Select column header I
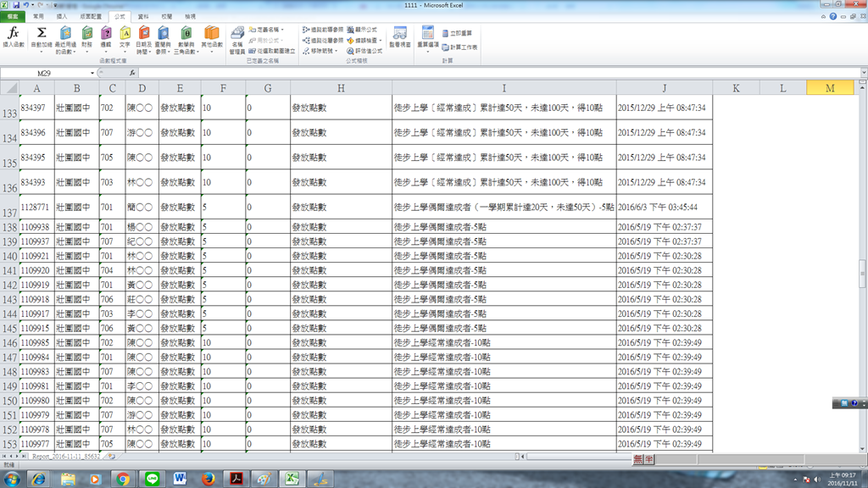Image resolution: width=868 pixels, height=488 pixels. pos(504,88)
